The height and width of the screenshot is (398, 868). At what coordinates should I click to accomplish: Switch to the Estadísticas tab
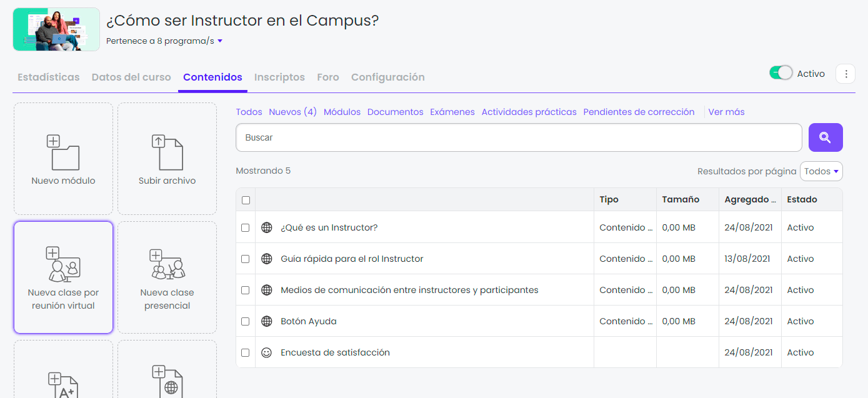(49, 77)
